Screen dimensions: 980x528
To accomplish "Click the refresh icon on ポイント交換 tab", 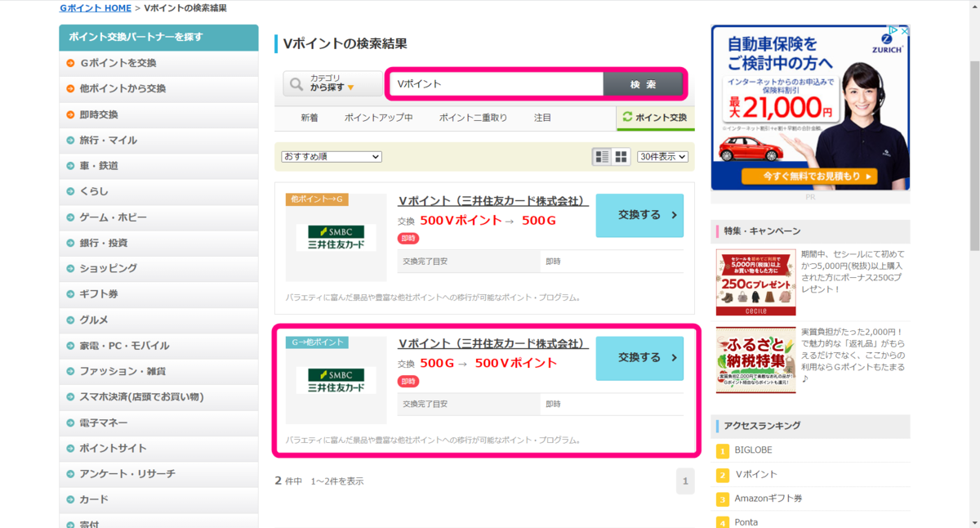I will point(627,117).
